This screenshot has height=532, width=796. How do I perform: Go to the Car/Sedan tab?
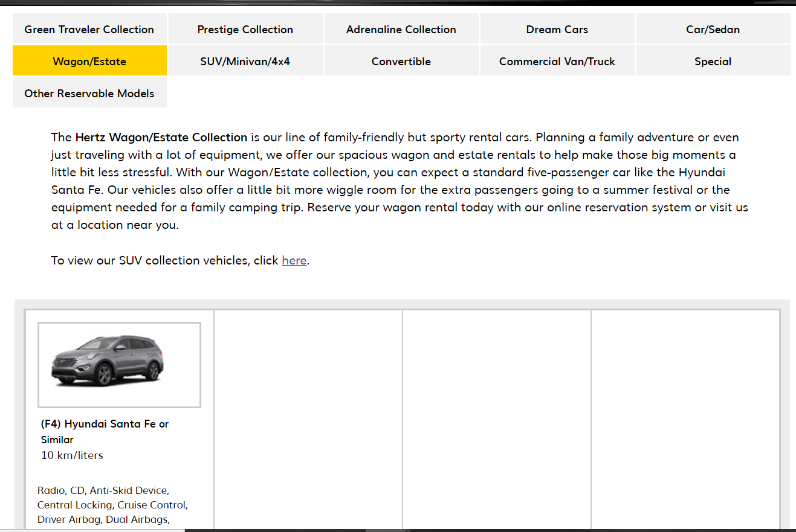tap(713, 29)
